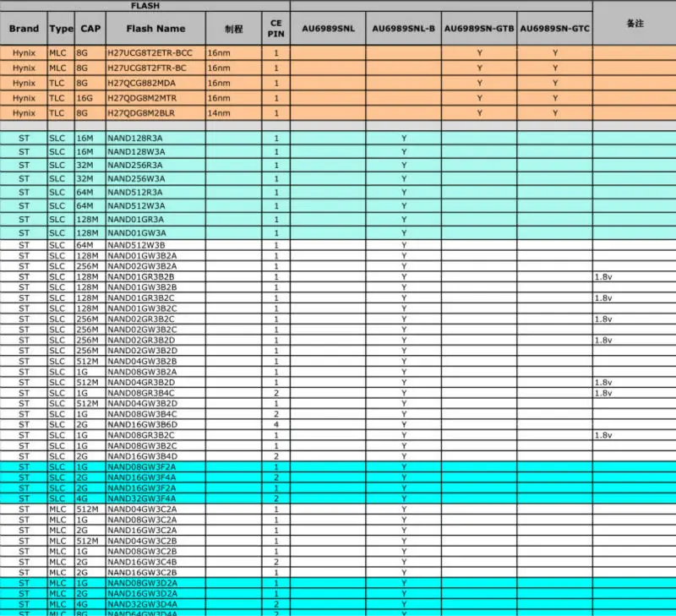The image size is (676, 616).
Task: Select cell NAND04GR3B2D
Action: click(x=155, y=383)
